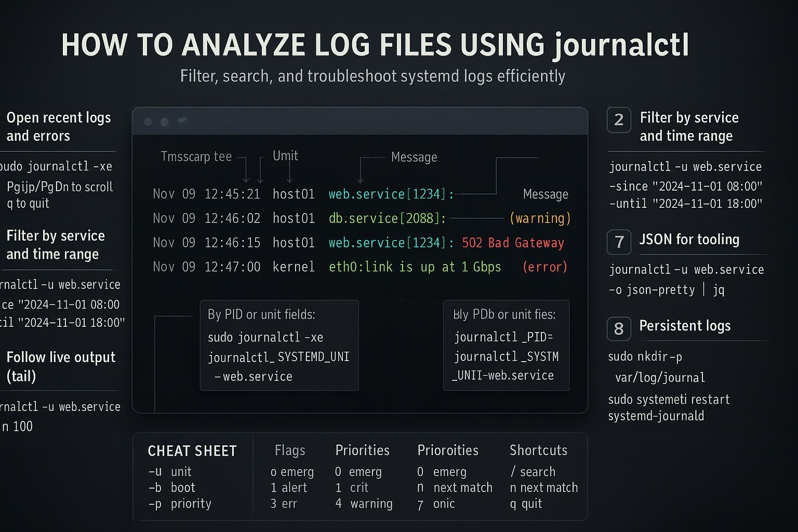Click the 502 Bad Gateway log entry

tap(513, 243)
